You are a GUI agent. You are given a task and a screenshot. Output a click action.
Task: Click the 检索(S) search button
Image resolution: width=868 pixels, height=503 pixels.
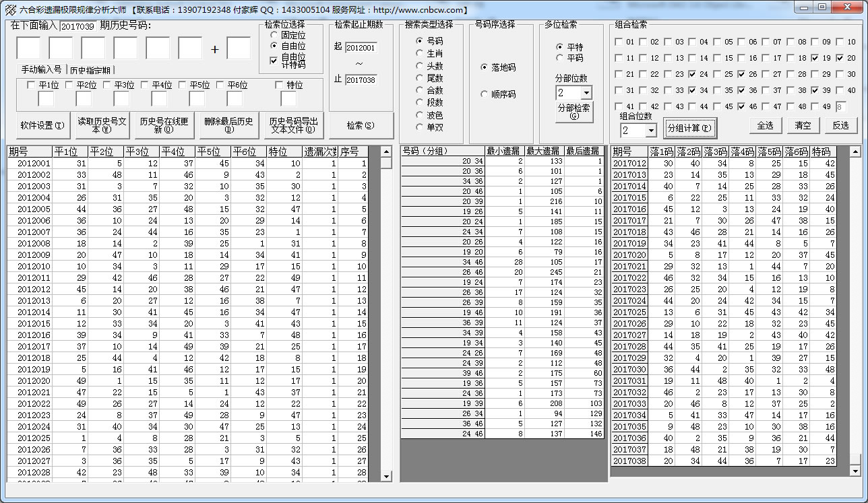[x=361, y=126]
